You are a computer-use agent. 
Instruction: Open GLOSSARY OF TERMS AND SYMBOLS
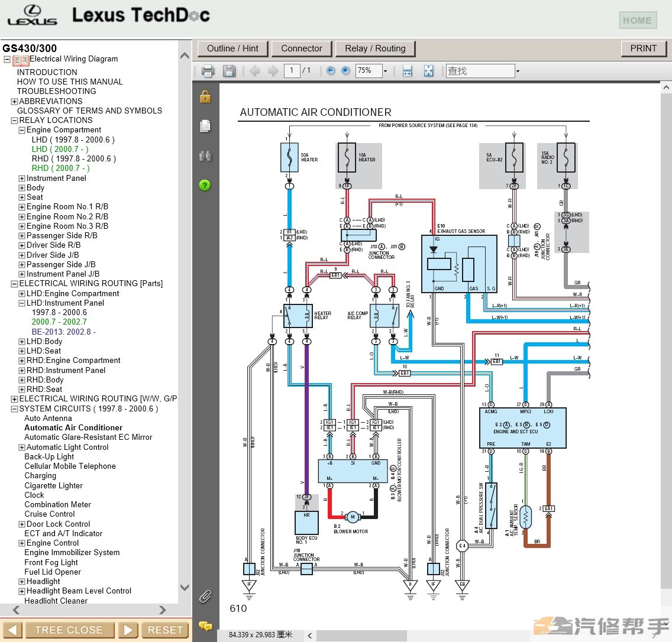click(x=89, y=111)
